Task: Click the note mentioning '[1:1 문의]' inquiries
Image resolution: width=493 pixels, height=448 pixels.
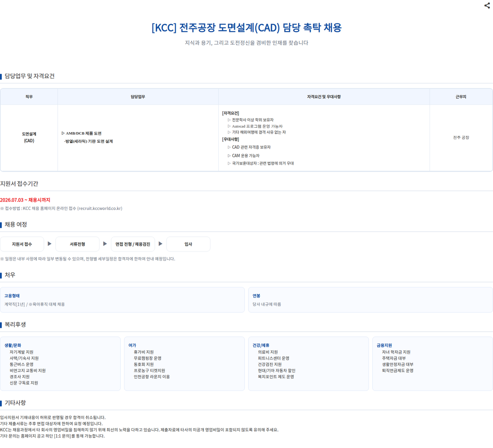Action: click(52, 436)
